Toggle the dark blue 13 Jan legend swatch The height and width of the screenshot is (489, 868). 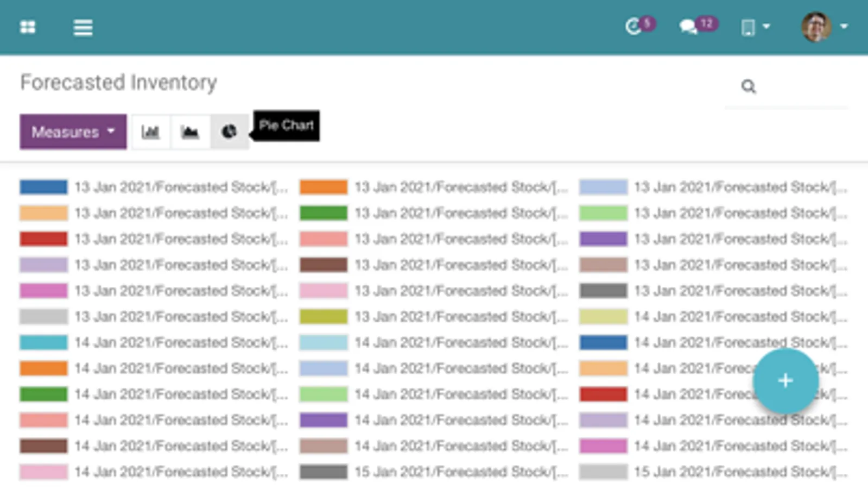tap(43, 187)
